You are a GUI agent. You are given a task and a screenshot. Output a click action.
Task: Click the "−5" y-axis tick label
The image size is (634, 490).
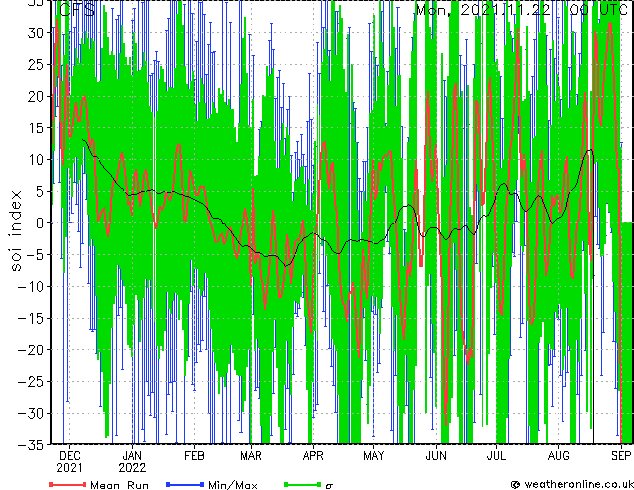pyautogui.click(x=35, y=255)
